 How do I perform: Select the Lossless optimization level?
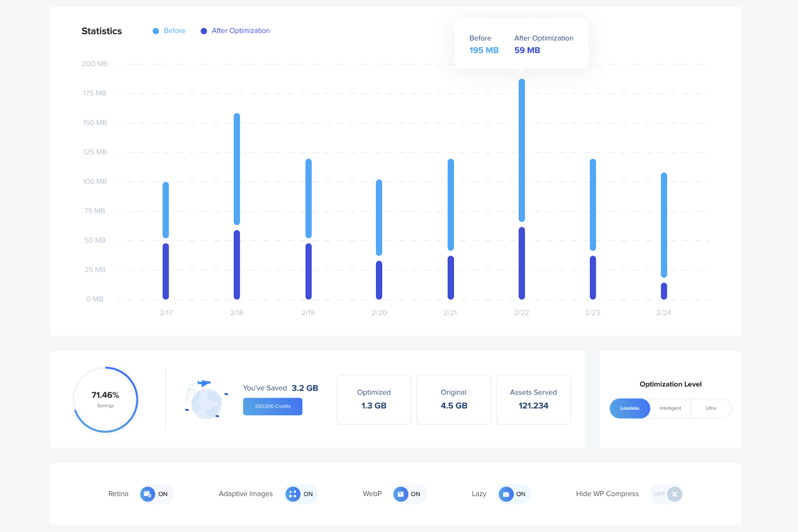point(629,408)
